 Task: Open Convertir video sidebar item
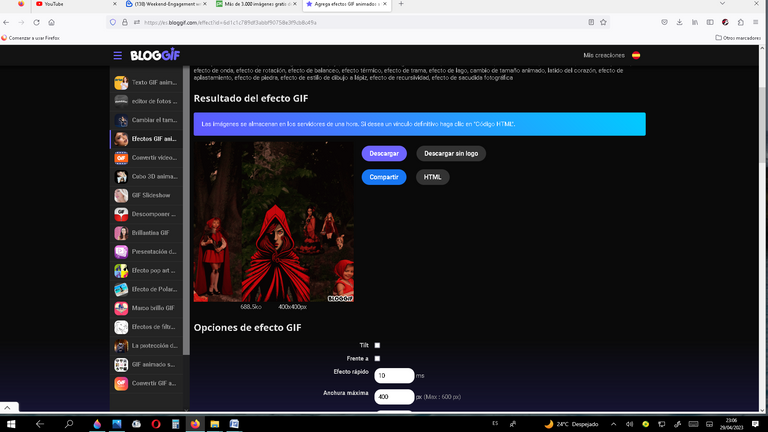pos(146,158)
